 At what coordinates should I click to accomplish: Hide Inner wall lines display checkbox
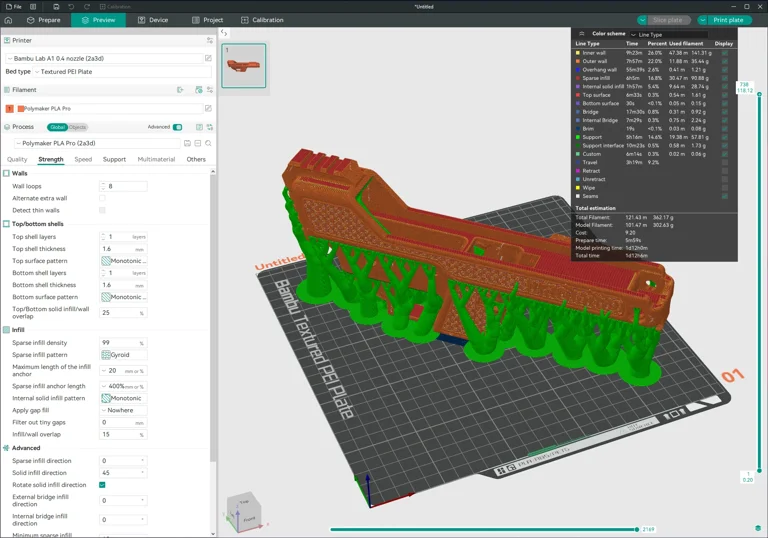(725, 53)
